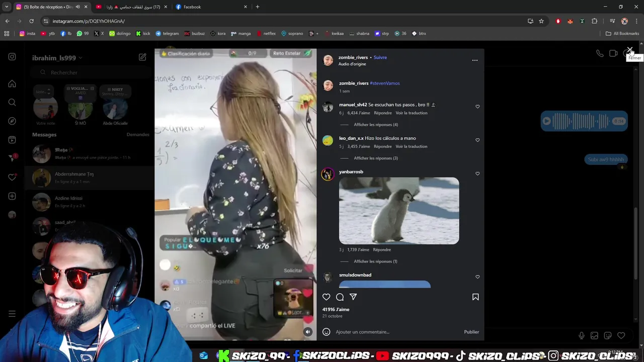
Task: Share the post with paper plane icon
Action: [x=353, y=297]
